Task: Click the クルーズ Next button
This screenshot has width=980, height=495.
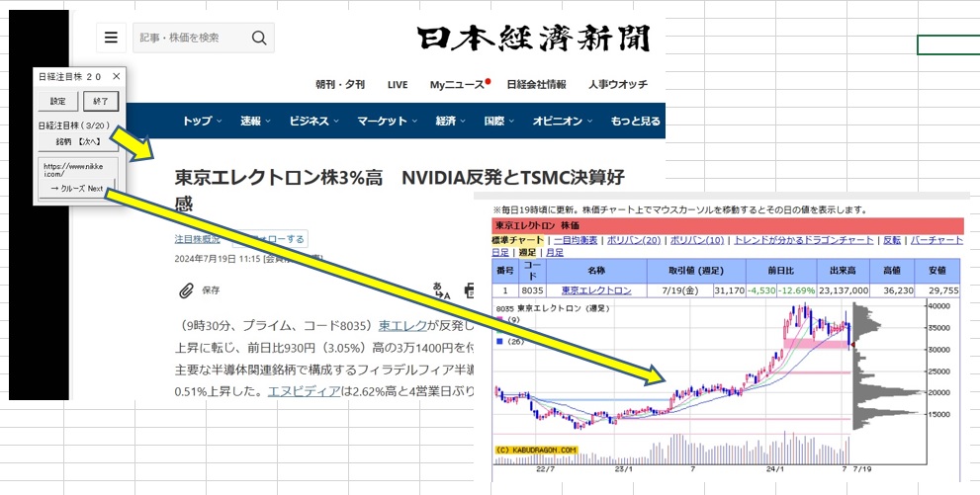Action: [77, 188]
